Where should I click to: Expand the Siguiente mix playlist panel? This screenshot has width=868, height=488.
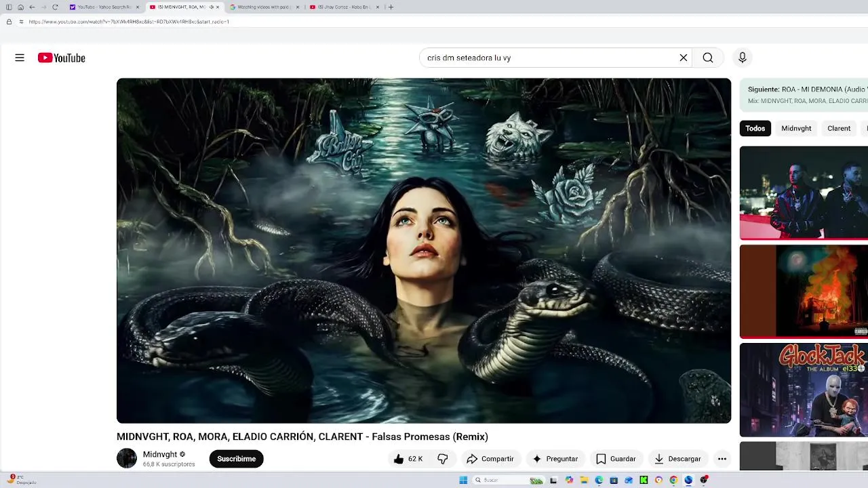point(804,95)
